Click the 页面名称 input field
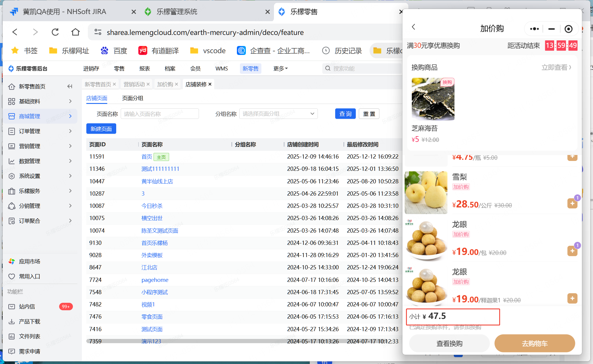This screenshot has width=593, height=364. [160, 114]
